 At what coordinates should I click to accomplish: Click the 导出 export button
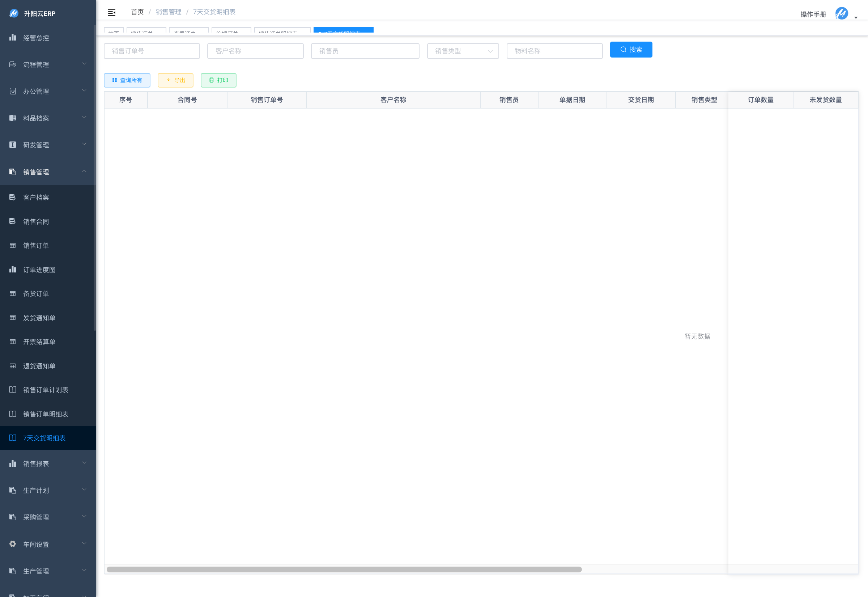(175, 80)
